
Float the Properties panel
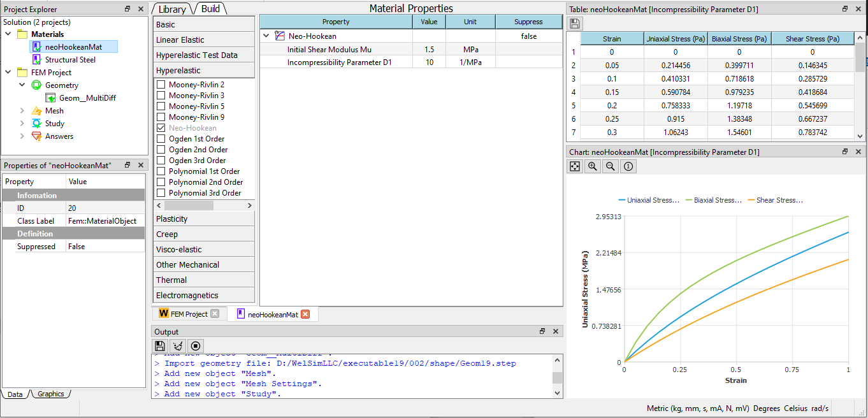127,165
